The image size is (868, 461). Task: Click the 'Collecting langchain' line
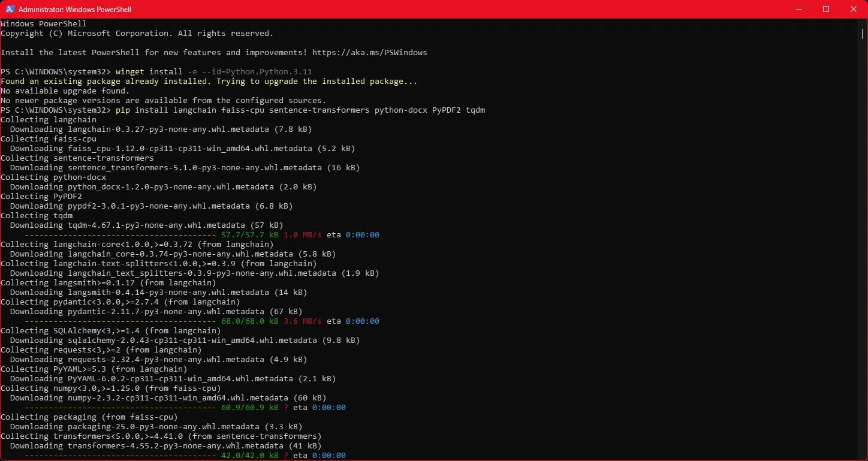click(x=49, y=120)
